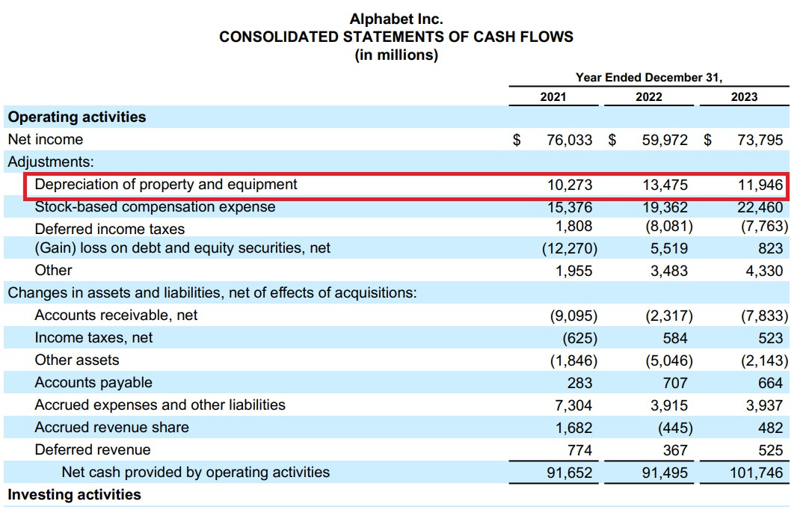Click accrued expenses value 7,304

coord(573,405)
